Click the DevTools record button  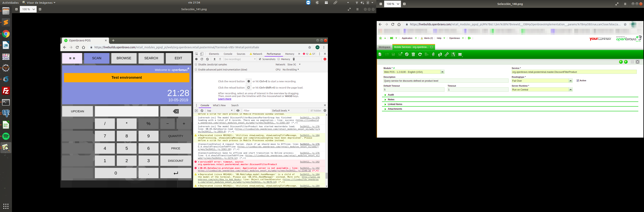coord(197,59)
